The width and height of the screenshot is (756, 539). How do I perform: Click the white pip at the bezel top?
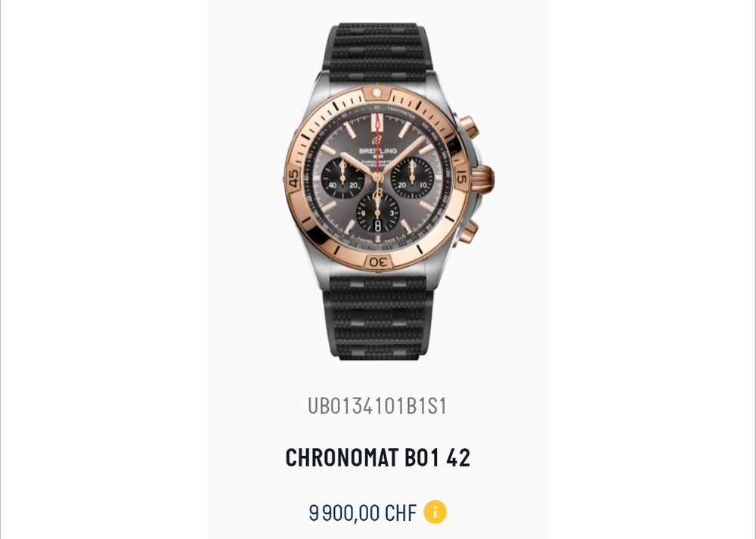(377, 92)
